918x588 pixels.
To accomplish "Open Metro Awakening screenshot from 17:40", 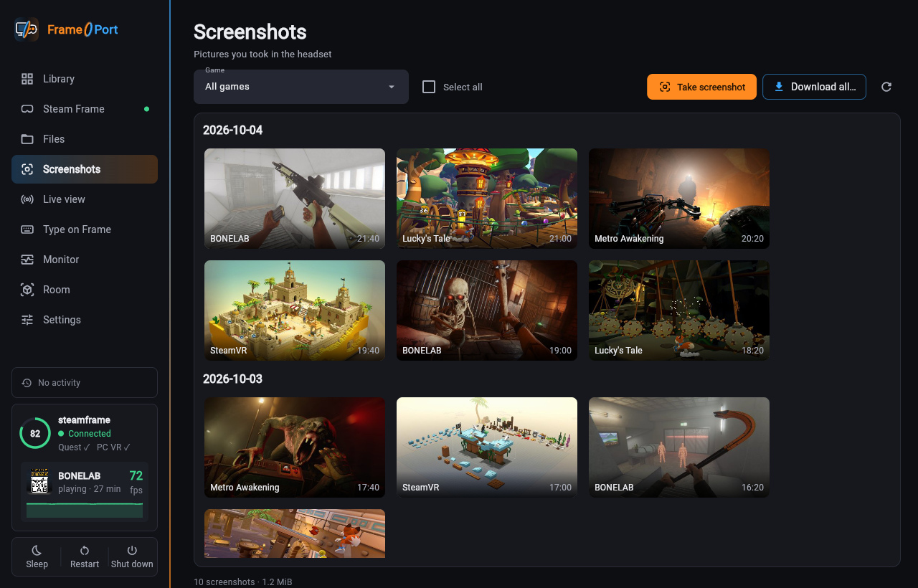I will click(295, 447).
